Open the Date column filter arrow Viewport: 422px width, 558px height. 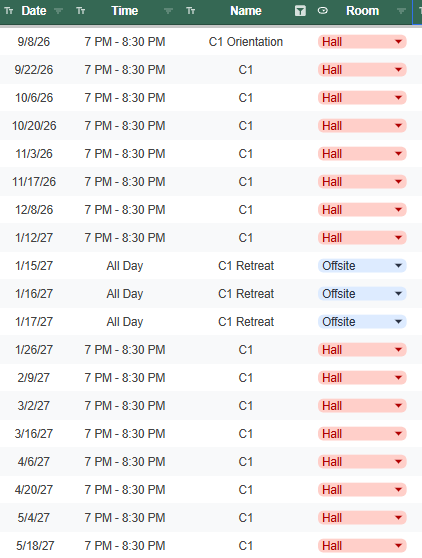pos(58,11)
